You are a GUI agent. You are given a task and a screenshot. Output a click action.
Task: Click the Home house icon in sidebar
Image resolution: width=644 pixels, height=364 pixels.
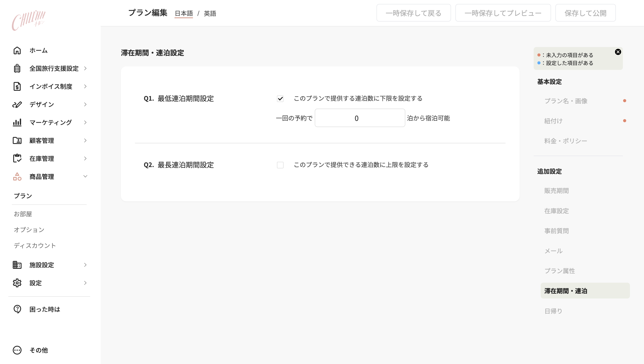17,51
